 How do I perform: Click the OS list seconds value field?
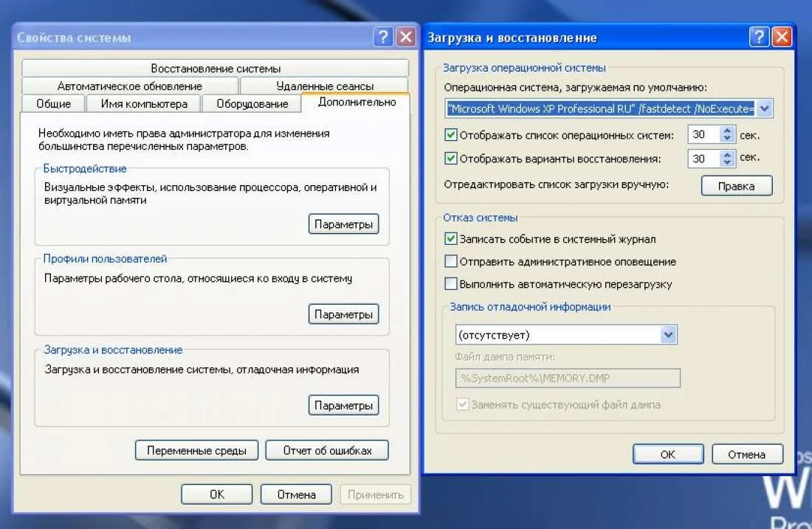pyautogui.click(x=703, y=134)
